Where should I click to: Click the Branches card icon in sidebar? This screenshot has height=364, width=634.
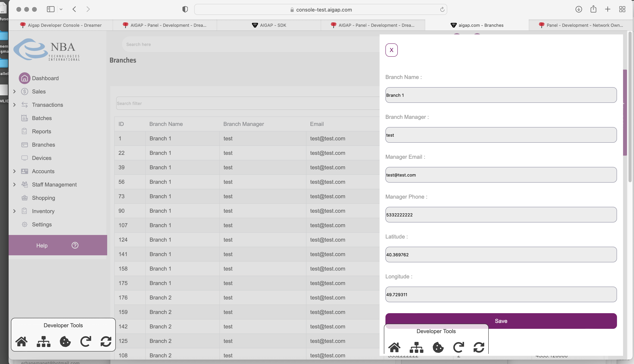(24, 145)
